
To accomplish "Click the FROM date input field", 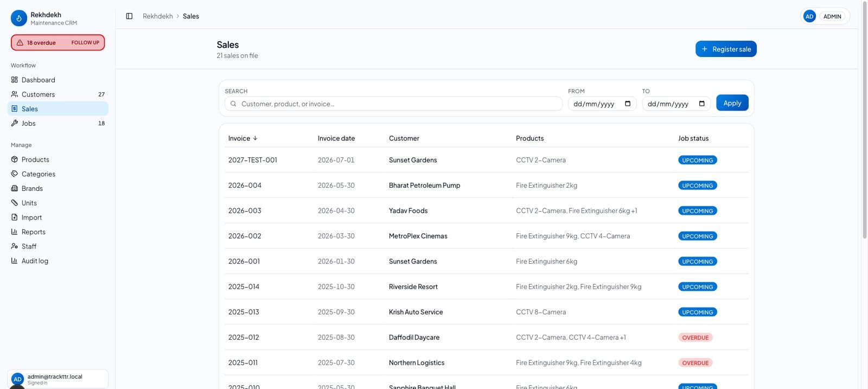I will click(602, 104).
